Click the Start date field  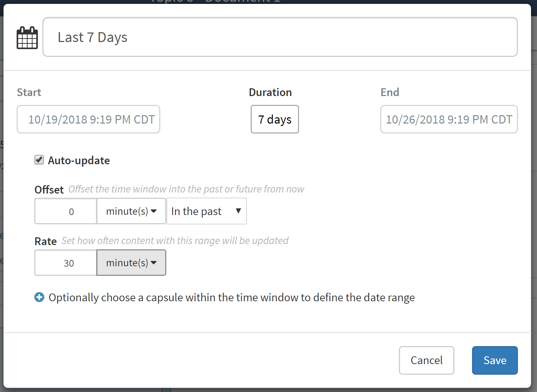click(x=88, y=119)
